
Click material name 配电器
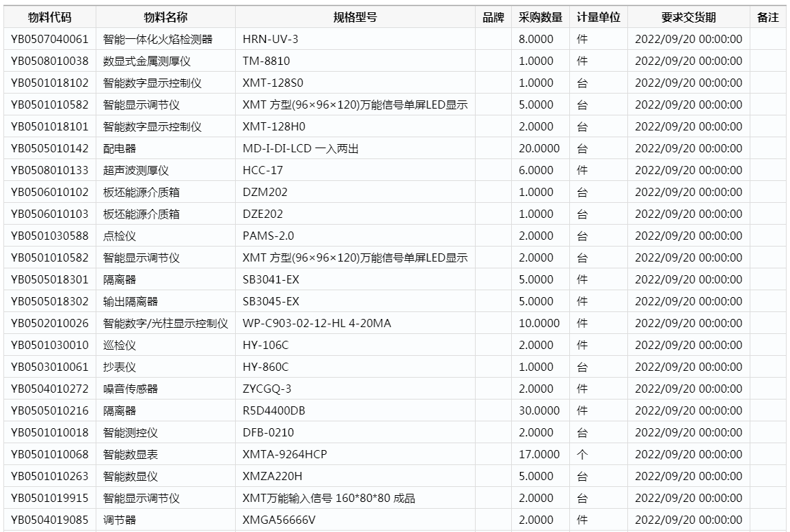[x=120, y=148]
